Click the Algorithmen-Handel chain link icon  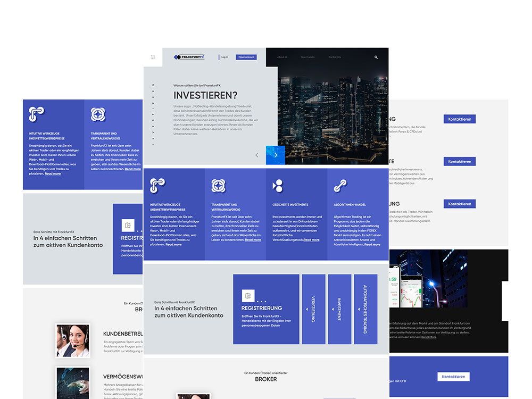click(340, 186)
